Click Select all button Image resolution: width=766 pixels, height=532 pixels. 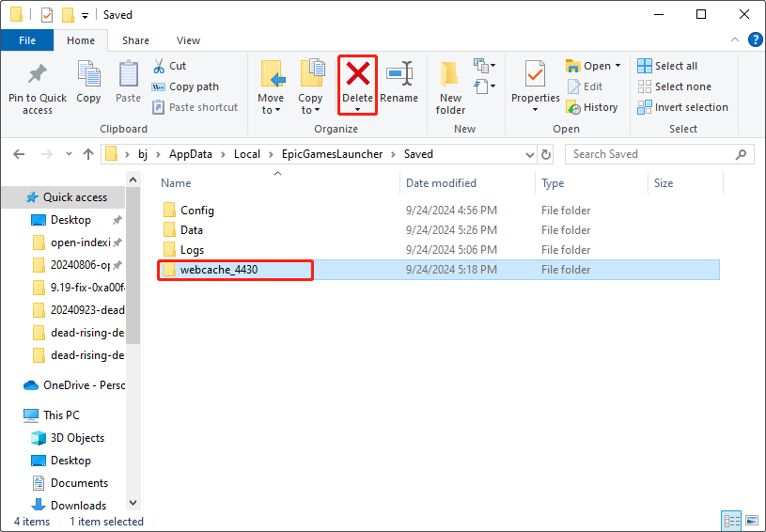pyautogui.click(x=667, y=66)
